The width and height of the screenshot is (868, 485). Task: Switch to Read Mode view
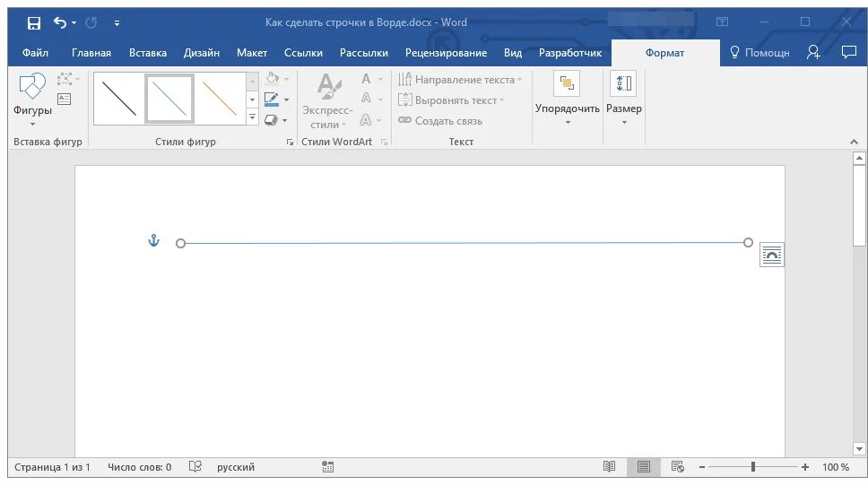[x=610, y=467]
